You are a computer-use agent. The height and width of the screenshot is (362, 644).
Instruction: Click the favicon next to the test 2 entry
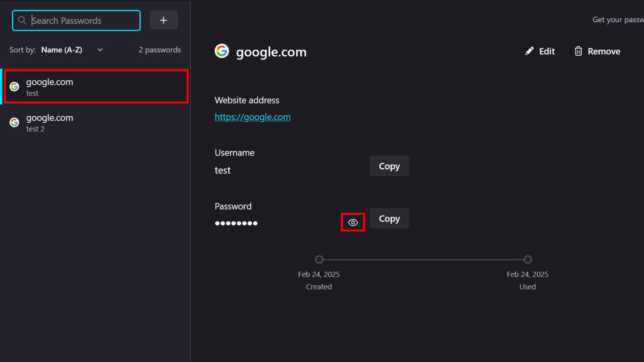14,122
